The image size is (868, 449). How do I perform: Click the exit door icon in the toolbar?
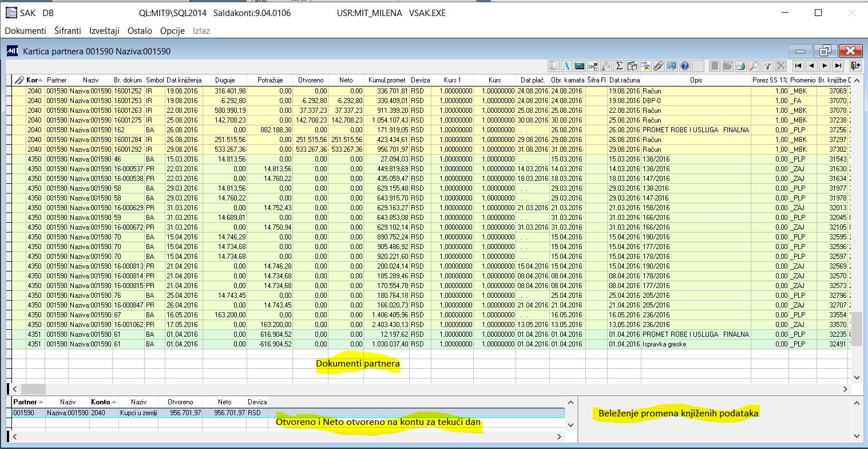(x=855, y=66)
